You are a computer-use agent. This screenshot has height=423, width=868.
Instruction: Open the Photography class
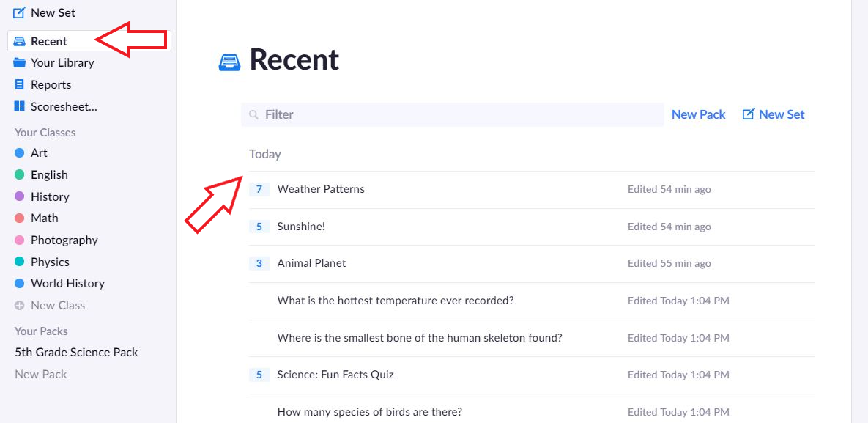(64, 240)
